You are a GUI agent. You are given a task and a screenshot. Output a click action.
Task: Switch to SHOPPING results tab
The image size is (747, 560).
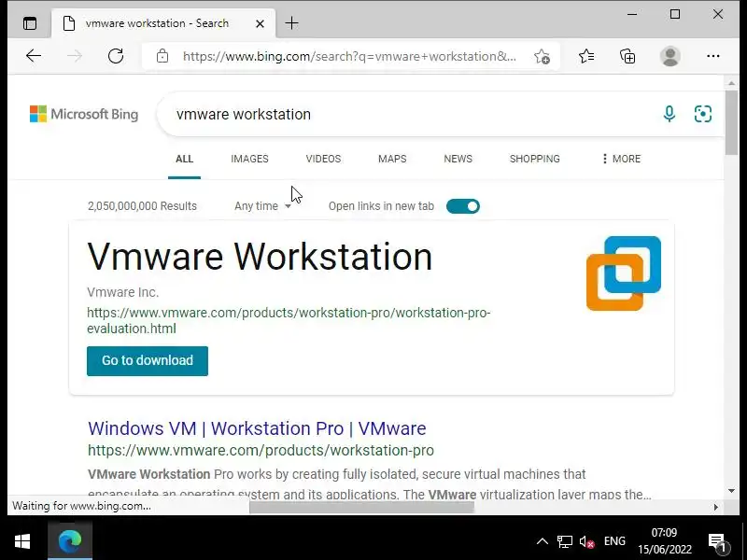(x=534, y=159)
